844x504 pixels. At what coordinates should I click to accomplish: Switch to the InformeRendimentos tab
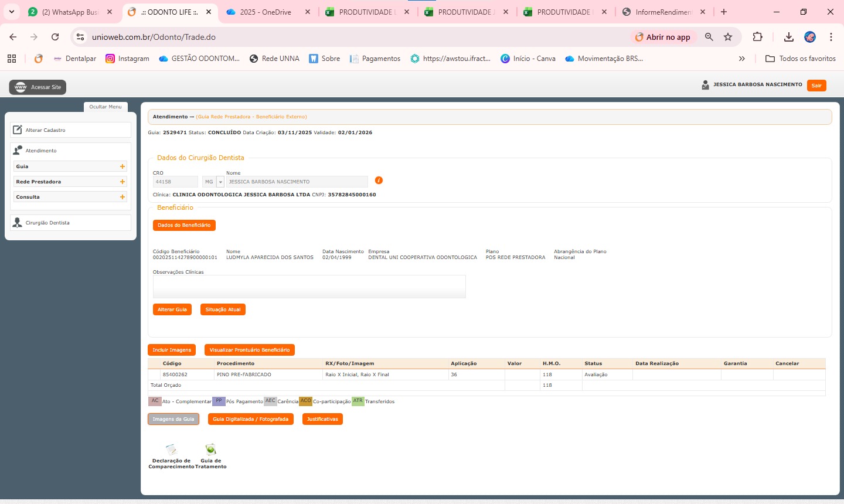click(663, 12)
